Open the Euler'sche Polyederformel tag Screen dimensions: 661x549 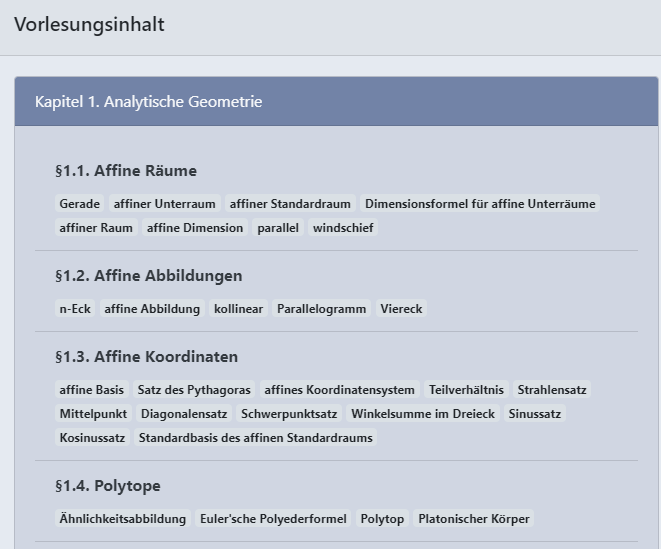(273, 519)
